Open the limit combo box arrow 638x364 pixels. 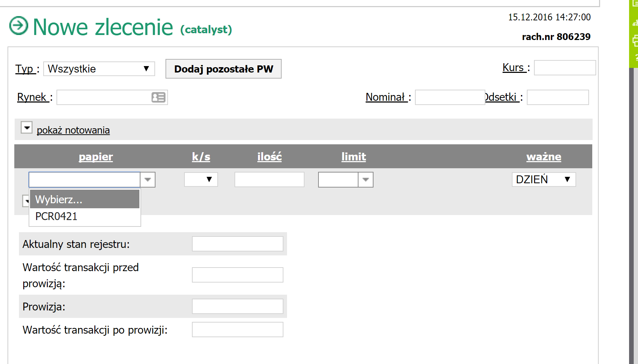click(365, 180)
